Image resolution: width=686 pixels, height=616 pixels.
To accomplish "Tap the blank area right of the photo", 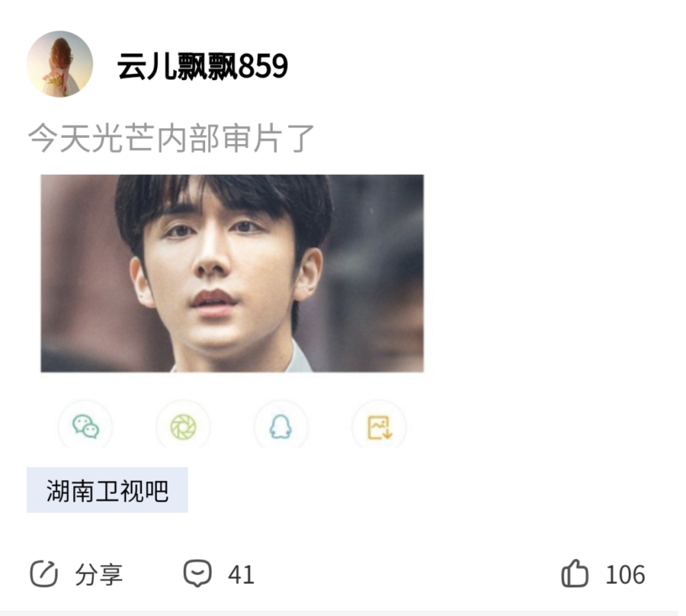I will coord(552,274).
